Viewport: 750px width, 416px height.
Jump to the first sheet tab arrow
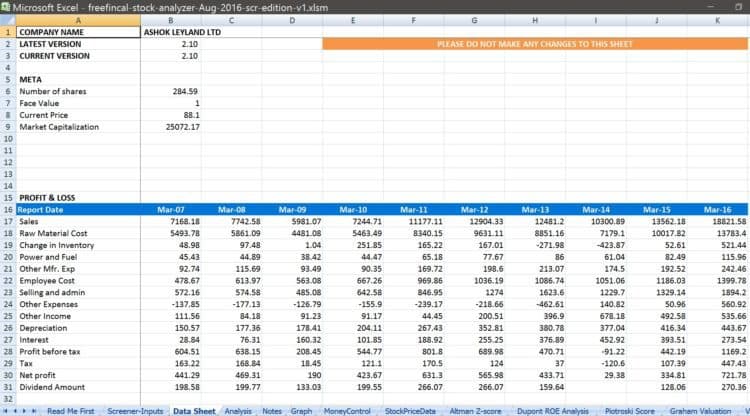[5, 411]
